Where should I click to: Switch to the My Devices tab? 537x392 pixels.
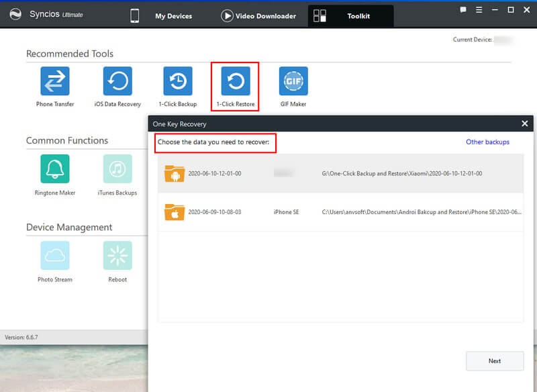pyautogui.click(x=174, y=16)
